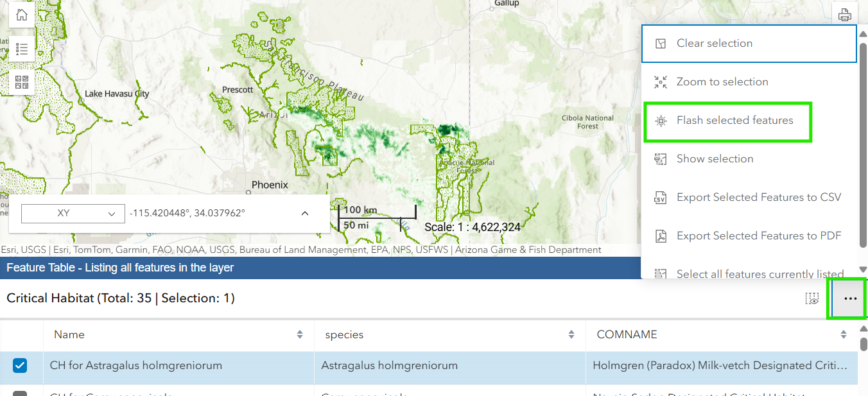Choose Clear selection menu entry

[749, 44]
